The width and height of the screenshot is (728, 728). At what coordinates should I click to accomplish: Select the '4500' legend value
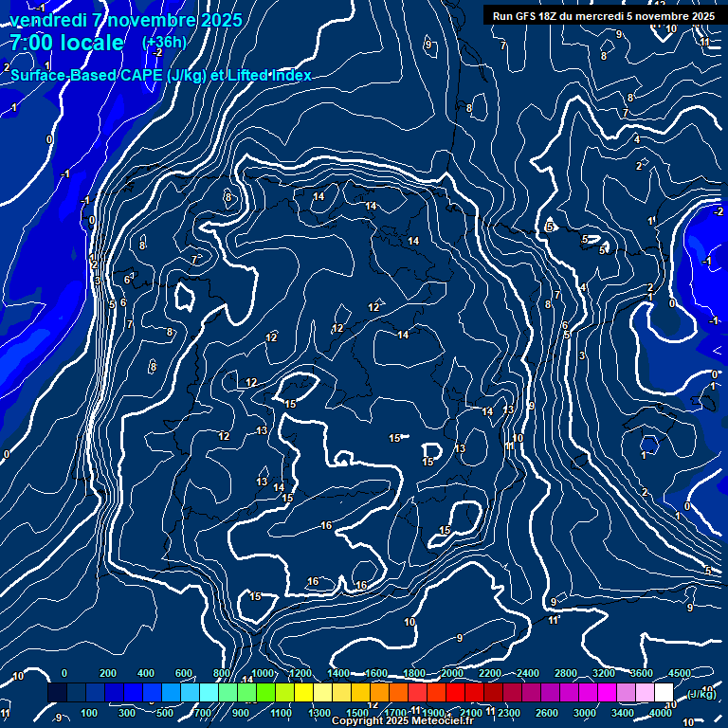[680, 673]
